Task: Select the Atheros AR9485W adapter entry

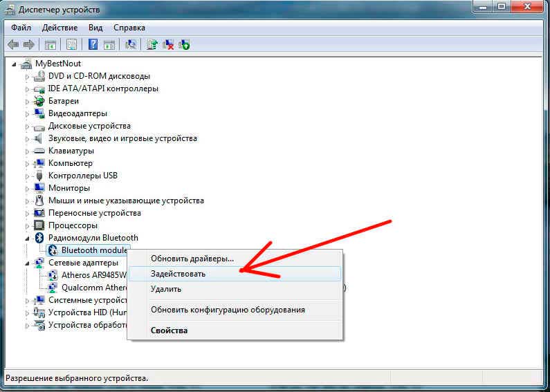Action: (93, 275)
